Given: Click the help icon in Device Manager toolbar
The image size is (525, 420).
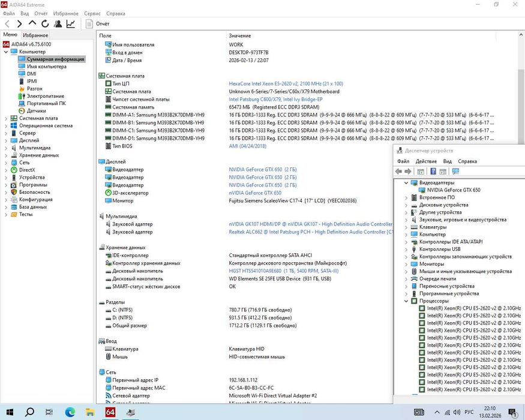Looking at the screenshot, I should 433,172.
